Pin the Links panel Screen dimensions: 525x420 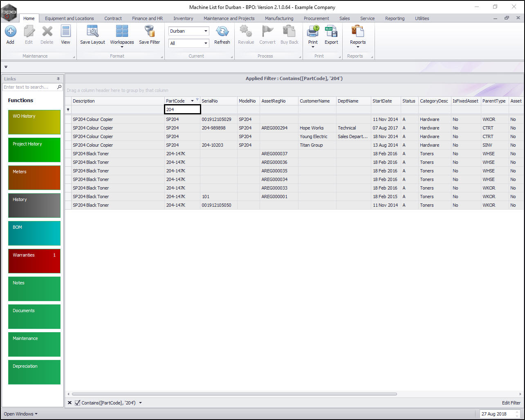(x=58, y=79)
